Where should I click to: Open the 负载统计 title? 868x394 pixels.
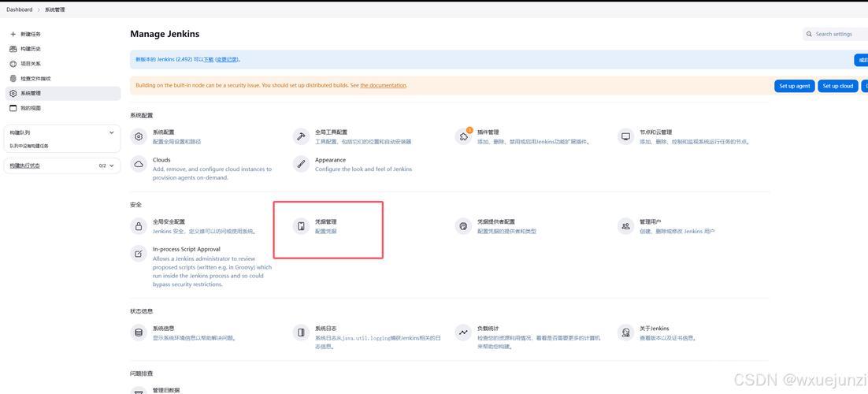[x=488, y=329]
